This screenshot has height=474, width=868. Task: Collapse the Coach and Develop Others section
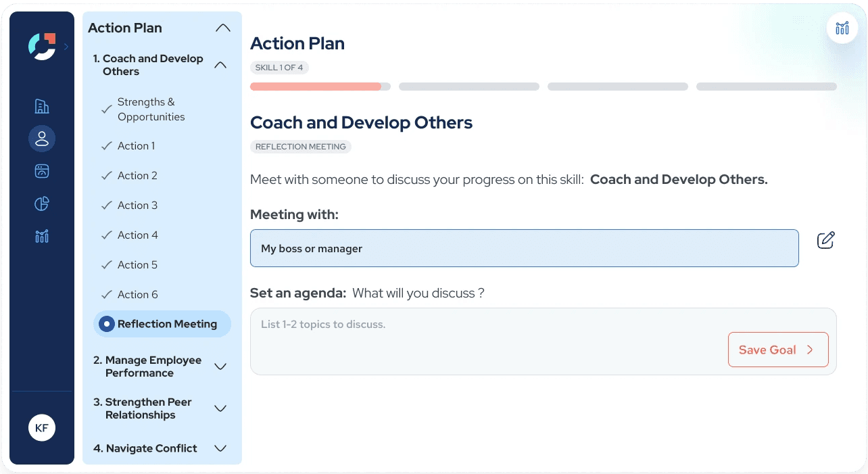click(x=220, y=65)
